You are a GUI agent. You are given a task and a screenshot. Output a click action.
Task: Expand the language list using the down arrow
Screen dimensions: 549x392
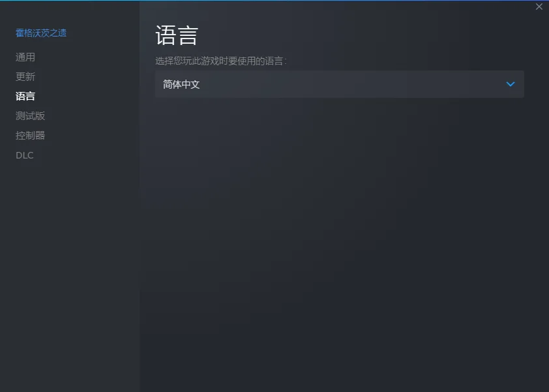tap(511, 84)
